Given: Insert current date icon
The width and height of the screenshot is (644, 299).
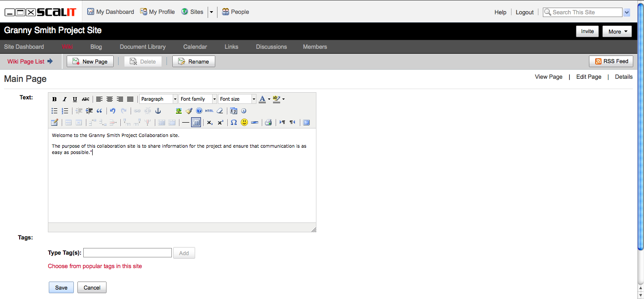Looking at the screenshot, I should pyautogui.click(x=234, y=111).
